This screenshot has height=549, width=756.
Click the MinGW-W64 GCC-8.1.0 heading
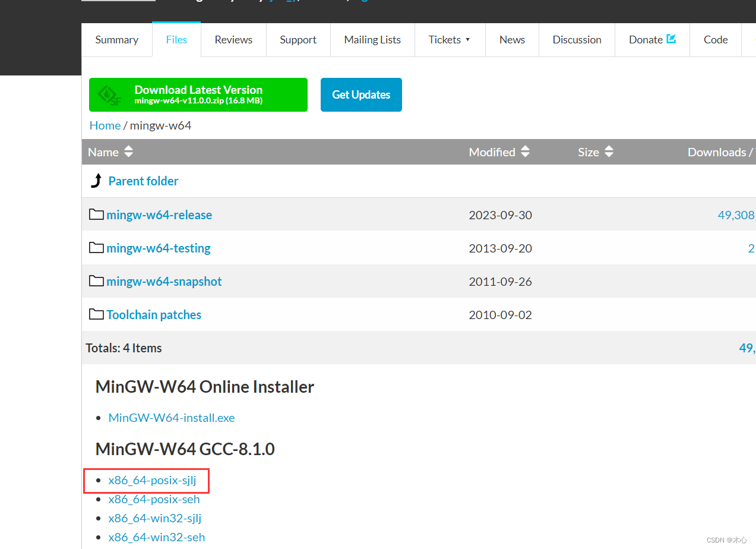click(x=185, y=449)
